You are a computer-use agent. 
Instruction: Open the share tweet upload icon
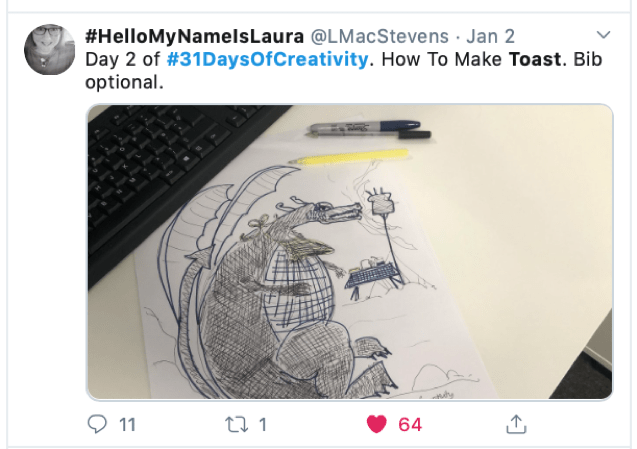tap(516, 424)
